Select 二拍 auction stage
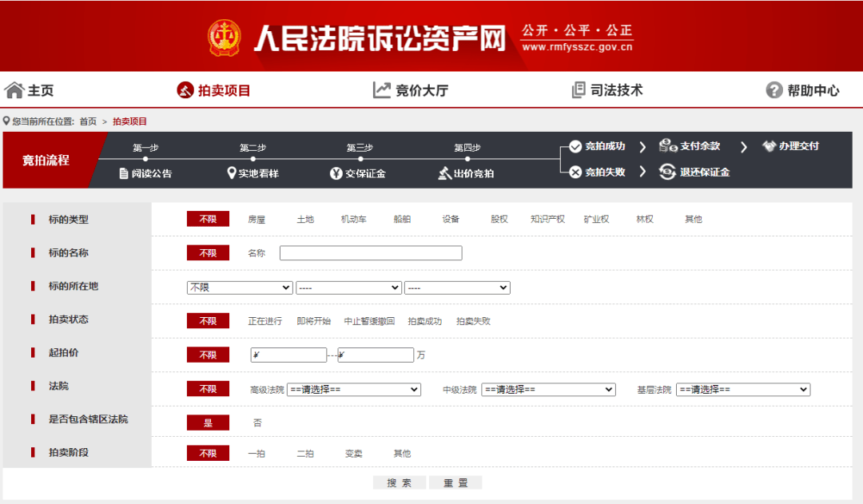Viewport: 863px width, 504px height. coord(305,454)
